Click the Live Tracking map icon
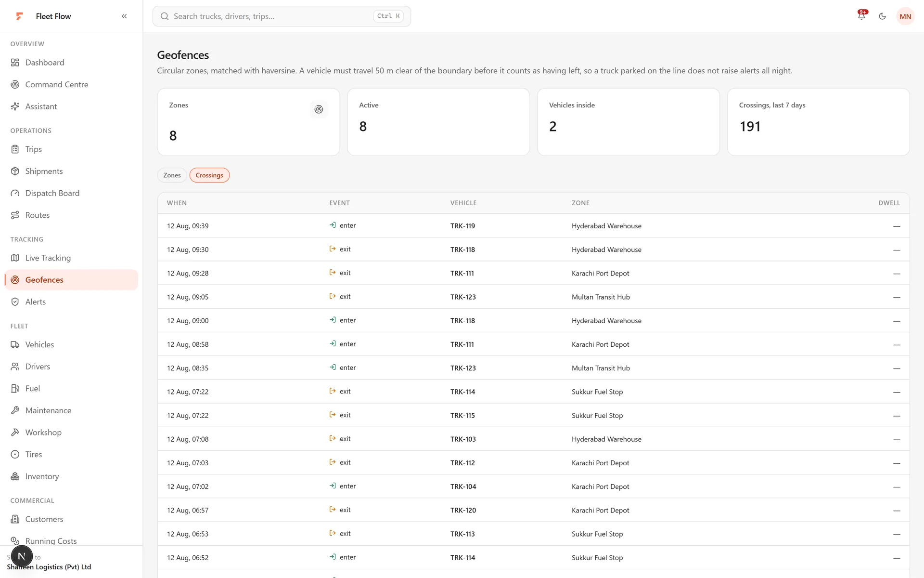The width and height of the screenshot is (924, 578). [15, 258]
